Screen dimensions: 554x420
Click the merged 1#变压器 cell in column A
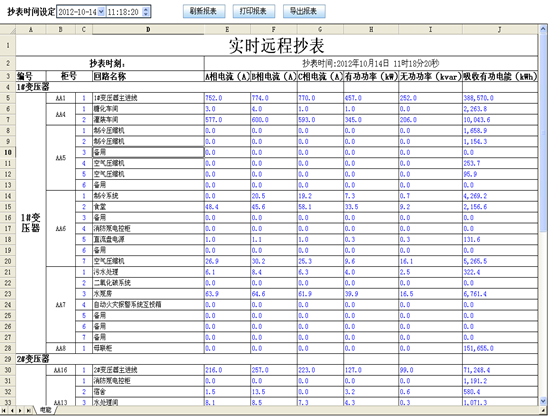(31, 223)
